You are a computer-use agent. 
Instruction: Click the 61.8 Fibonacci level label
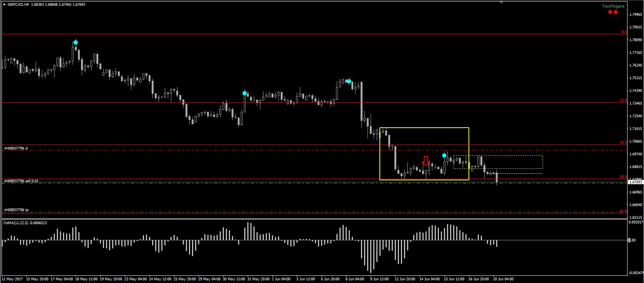[623, 211]
